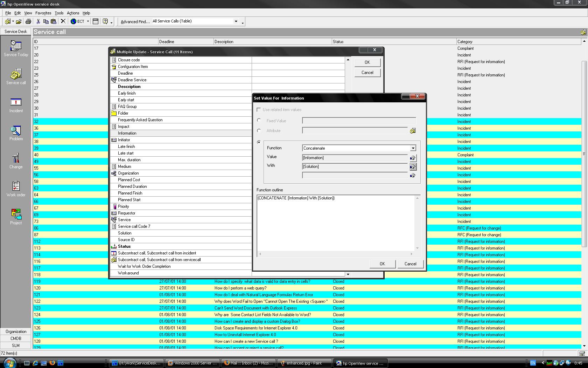
Task: Click the New item toolbar icon
Action: click(8, 21)
